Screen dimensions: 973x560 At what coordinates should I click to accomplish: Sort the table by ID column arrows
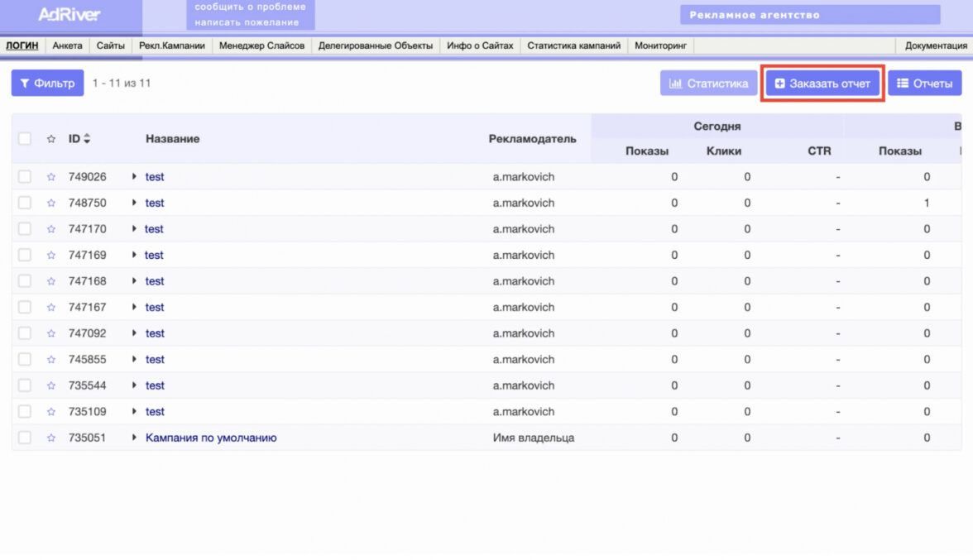(87, 139)
